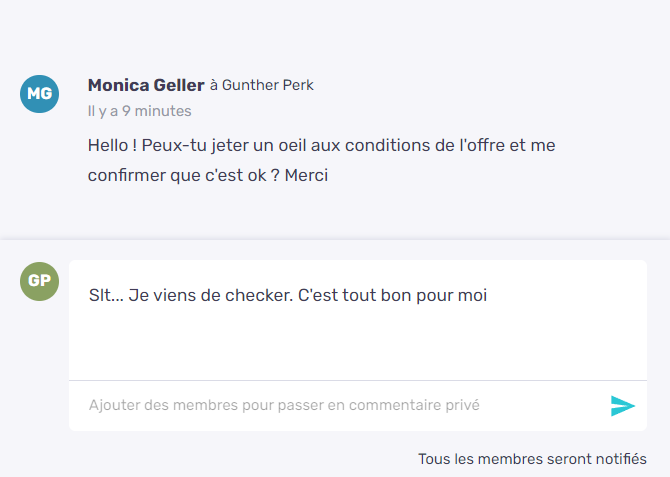Focus the reply text box draft
The image size is (670, 477).
[x=358, y=320]
